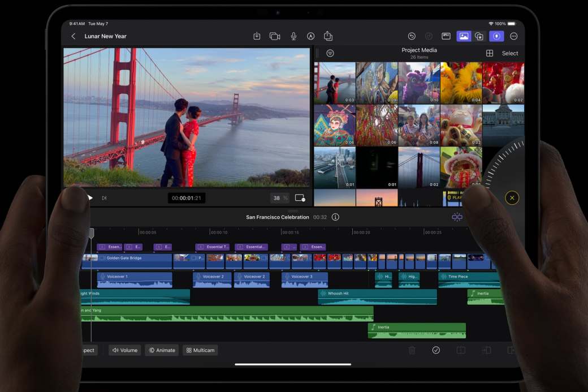
Task: Tap the 00:00:01:21 timecode field
Action: pos(187,198)
